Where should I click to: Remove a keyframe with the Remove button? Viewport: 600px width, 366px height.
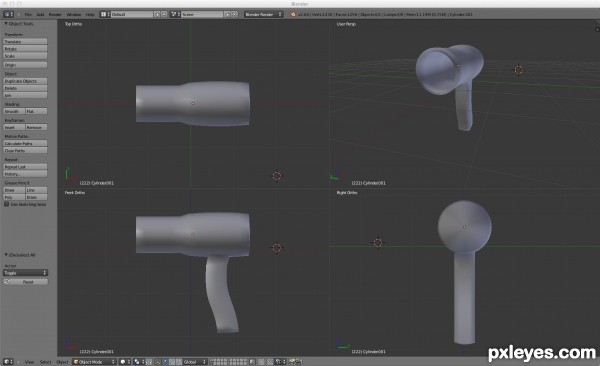click(x=36, y=127)
